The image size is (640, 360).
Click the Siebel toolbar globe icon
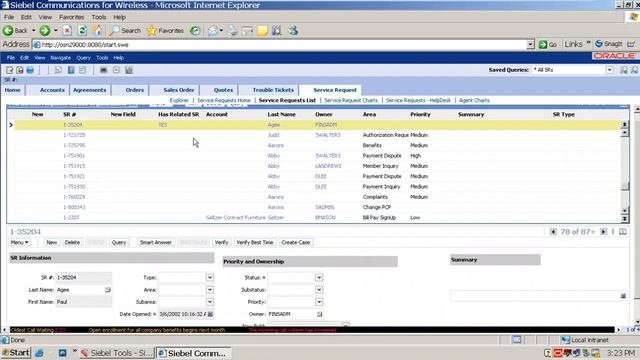coord(30,70)
